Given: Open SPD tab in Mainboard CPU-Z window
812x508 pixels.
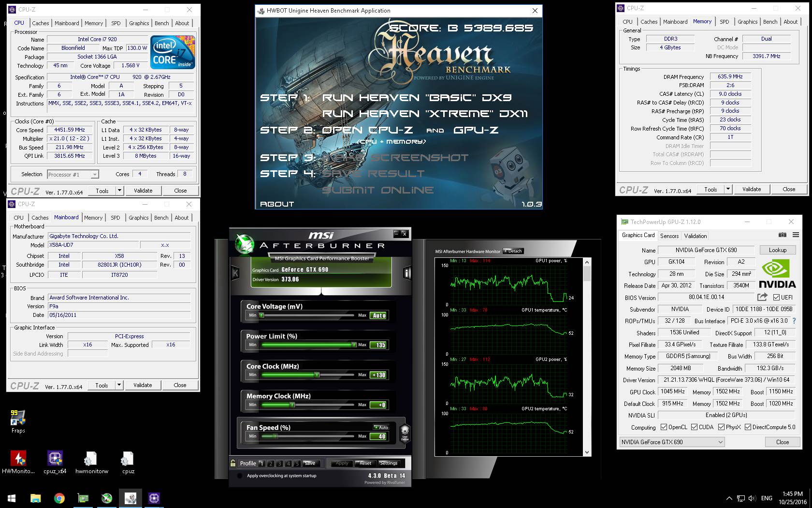Looking at the screenshot, I should click(116, 218).
